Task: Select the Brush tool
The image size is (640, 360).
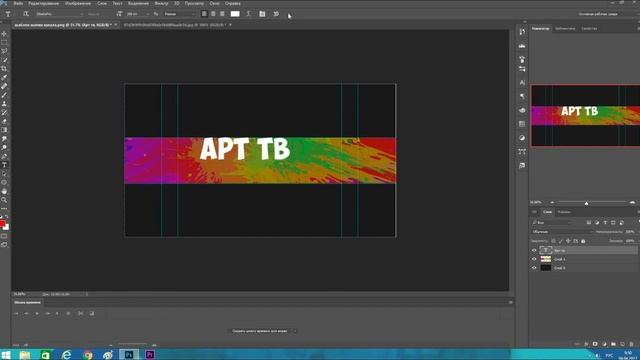Action: tap(4, 95)
